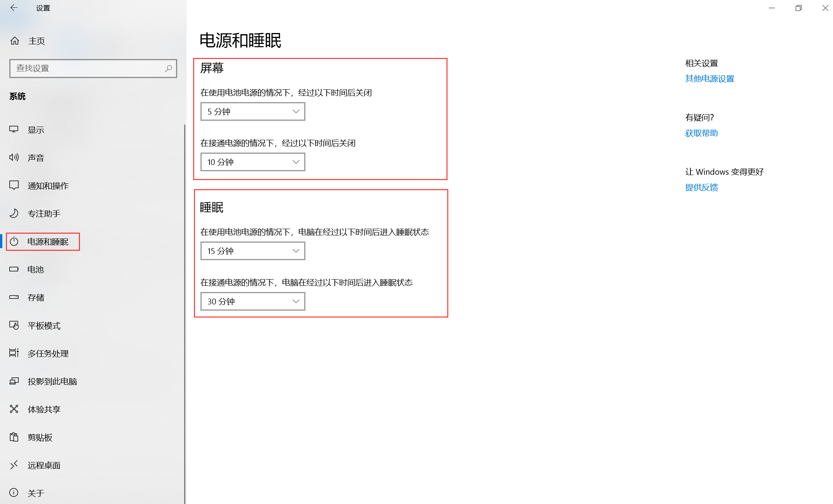Image resolution: width=833 pixels, height=504 pixels.
Task: Go to 多任务处理 settings page
Action: [48, 353]
